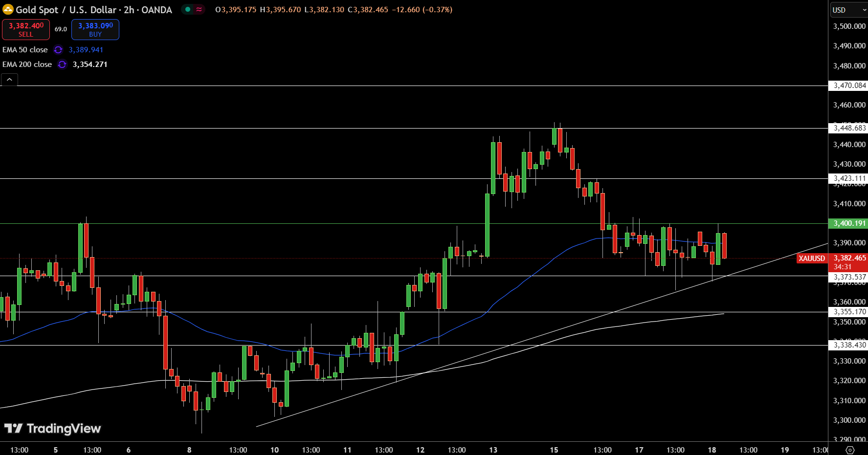
Task: Select the EMA 50 close indicator label
Action: pyautogui.click(x=25, y=50)
